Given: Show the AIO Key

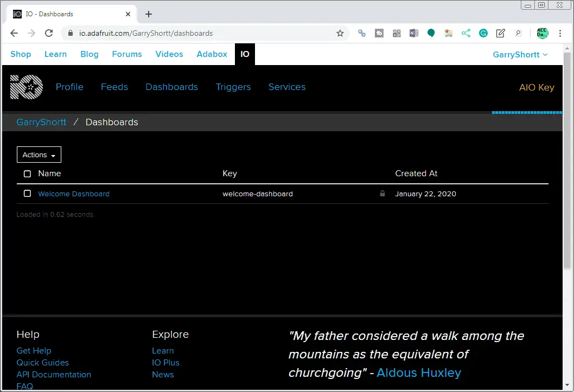Looking at the screenshot, I should pos(537,87).
